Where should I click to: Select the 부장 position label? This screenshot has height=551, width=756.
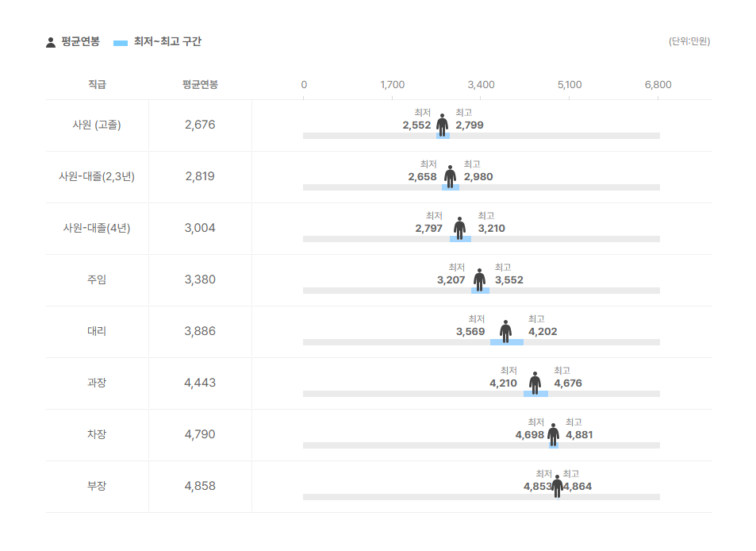click(97, 486)
